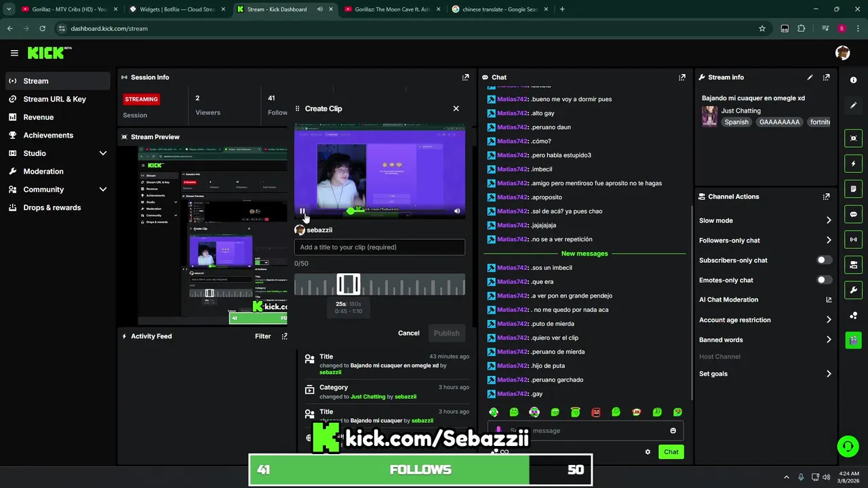Click the broadcast signal icon in right sidebar
Image resolution: width=868 pixels, height=488 pixels.
(x=853, y=239)
